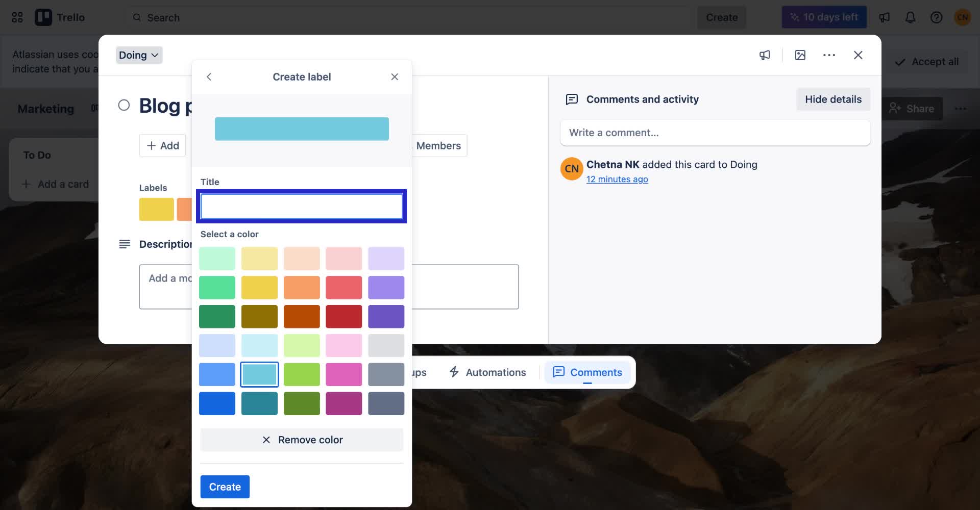Viewport: 980px width, 510px height.
Task: Select the Automations lightning icon
Action: click(x=454, y=372)
